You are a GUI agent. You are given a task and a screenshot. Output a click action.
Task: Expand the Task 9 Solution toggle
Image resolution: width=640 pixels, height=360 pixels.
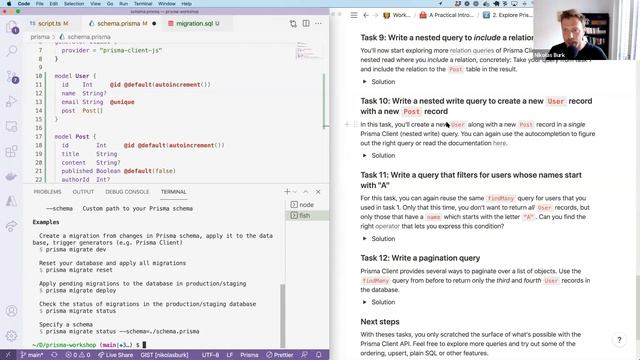coord(364,82)
